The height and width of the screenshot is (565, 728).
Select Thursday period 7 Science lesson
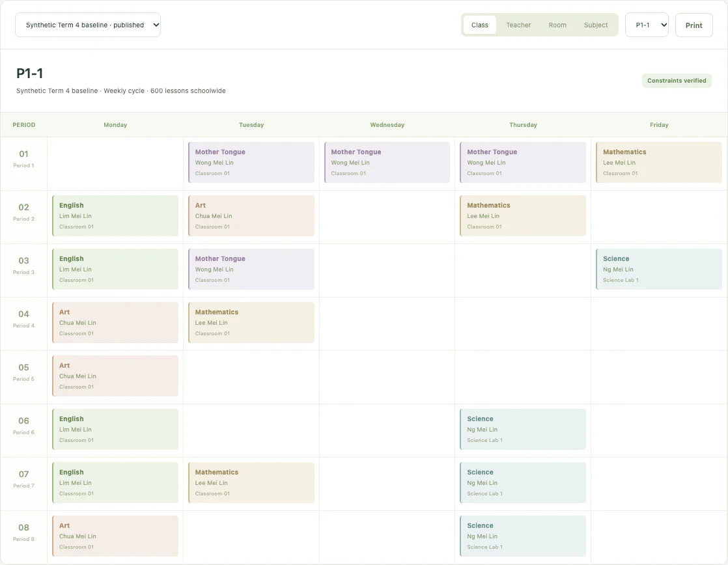pos(523,483)
